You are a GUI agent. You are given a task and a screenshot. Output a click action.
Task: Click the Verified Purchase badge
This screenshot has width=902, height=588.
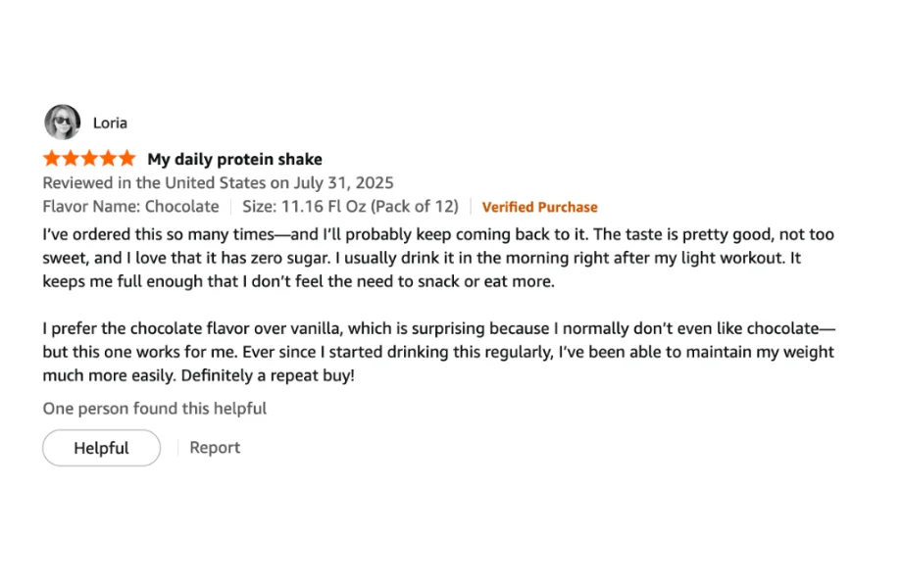click(x=539, y=207)
